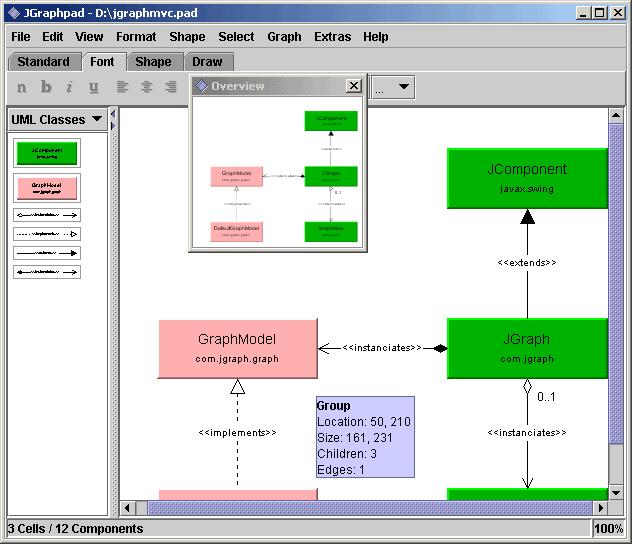
Task: Open the Shape menu
Action: [187, 37]
